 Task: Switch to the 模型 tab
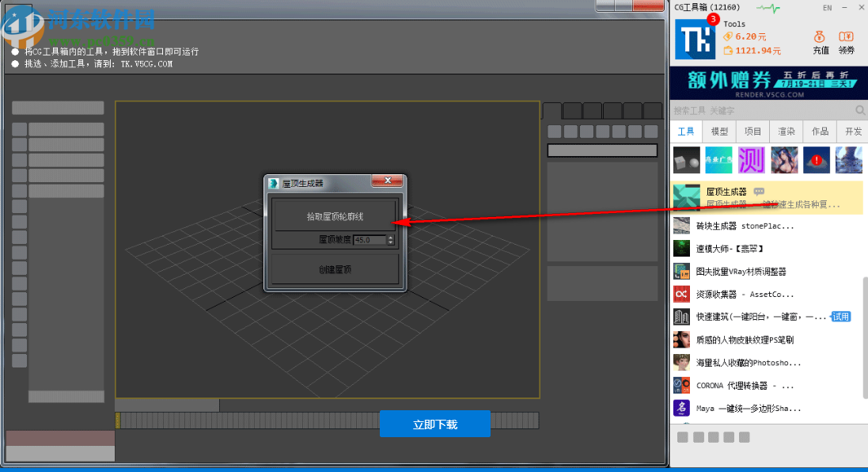tap(719, 131)
